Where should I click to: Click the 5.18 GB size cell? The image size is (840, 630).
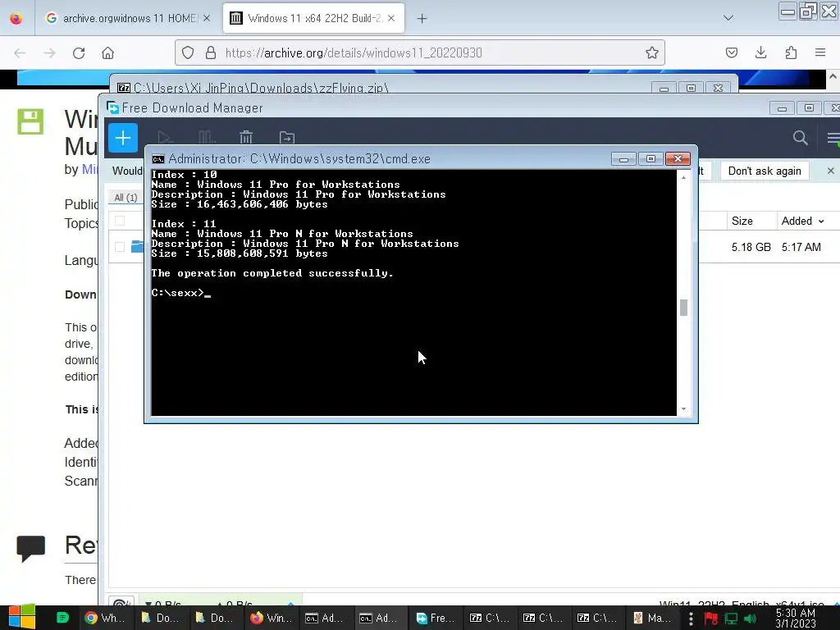click(751, 247)
